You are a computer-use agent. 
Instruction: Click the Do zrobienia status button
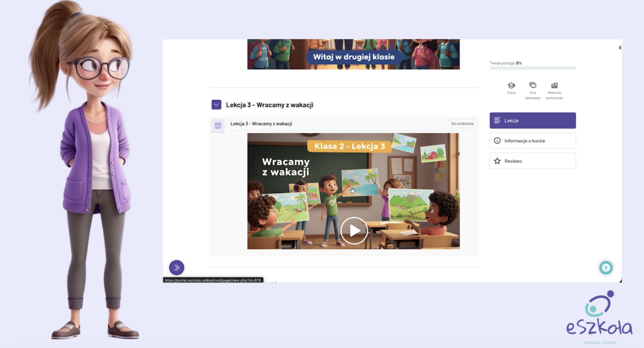(462, 124)
